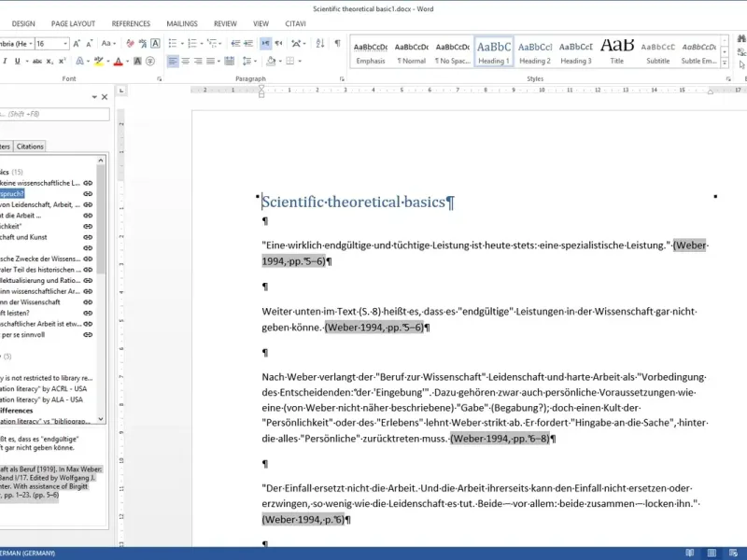This screenshot has width=747, height=560.
Task: Click link icon beside 'per se sinnvoll'
Action: coord(88,335)
